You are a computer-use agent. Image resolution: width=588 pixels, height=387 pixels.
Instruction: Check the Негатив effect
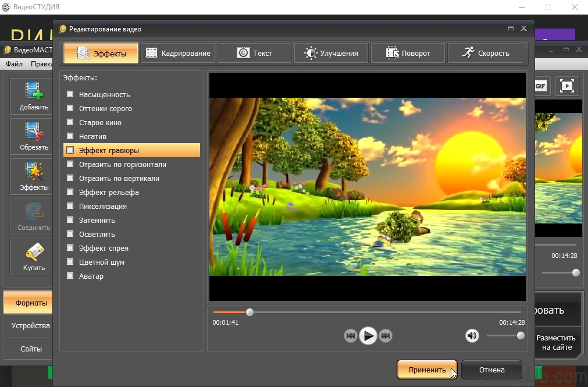tap(70, 136)
